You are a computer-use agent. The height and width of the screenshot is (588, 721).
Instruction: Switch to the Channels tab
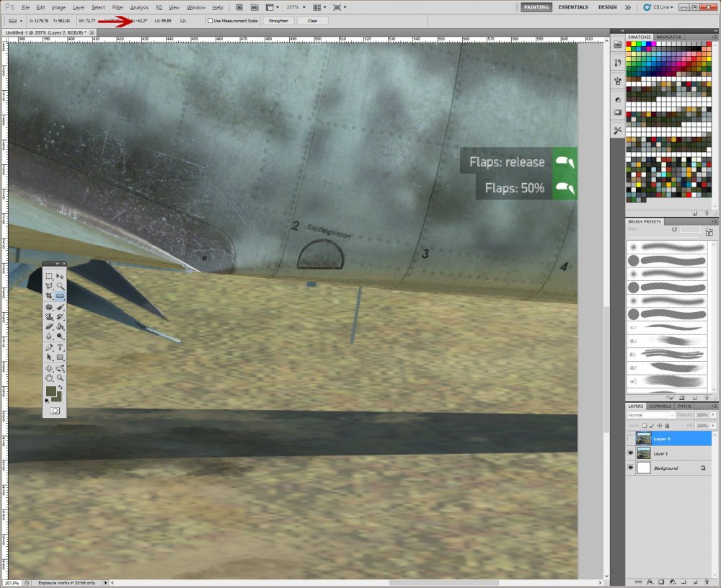660,406
